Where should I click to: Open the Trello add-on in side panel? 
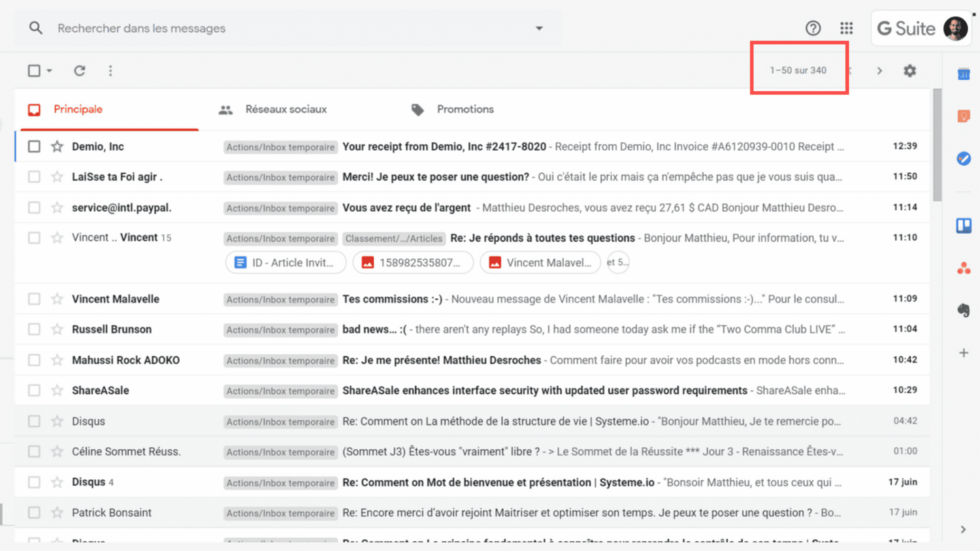(x=964, y=226)
